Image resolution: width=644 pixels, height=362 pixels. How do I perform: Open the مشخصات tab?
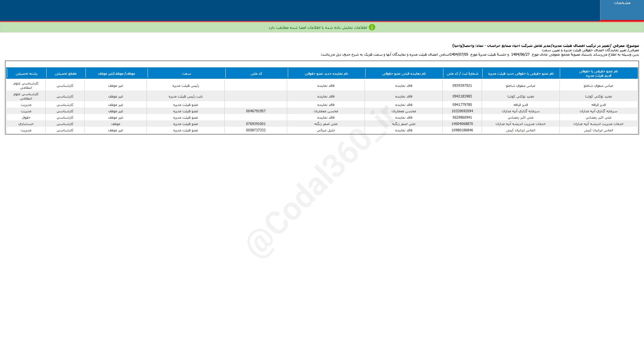tap(622, 3)
